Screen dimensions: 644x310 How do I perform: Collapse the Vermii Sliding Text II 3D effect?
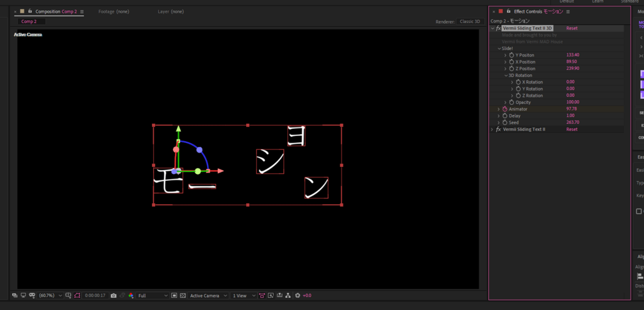point(492,28)
